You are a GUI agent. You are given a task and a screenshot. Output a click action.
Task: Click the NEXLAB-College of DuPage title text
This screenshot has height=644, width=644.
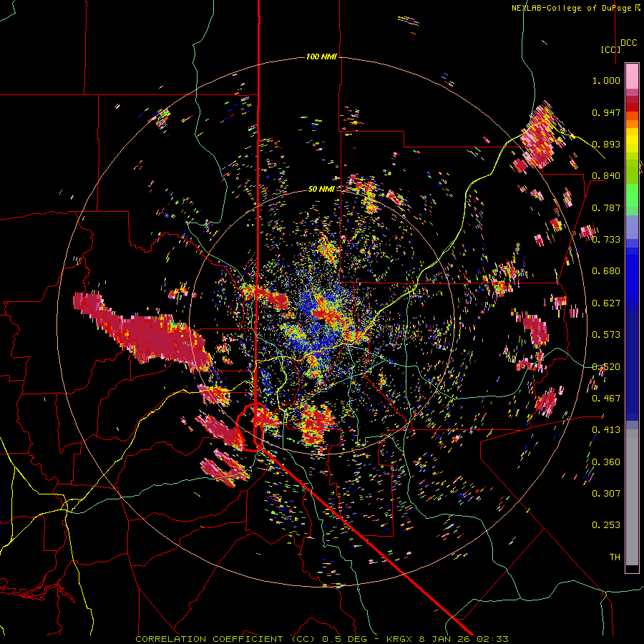click(575, 8)
